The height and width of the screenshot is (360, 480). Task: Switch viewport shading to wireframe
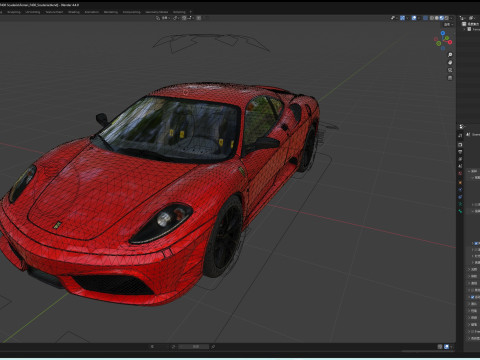tap(432, 18)
